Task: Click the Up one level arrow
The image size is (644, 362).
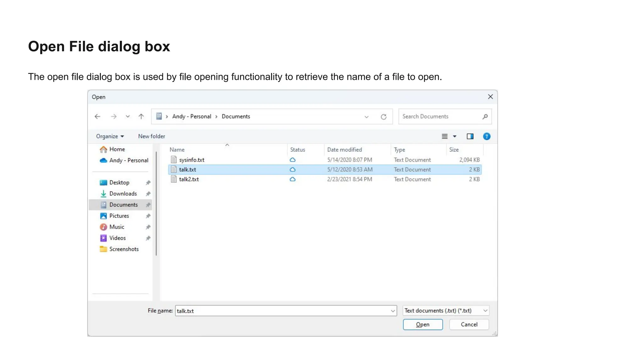Action: (141, 117)
